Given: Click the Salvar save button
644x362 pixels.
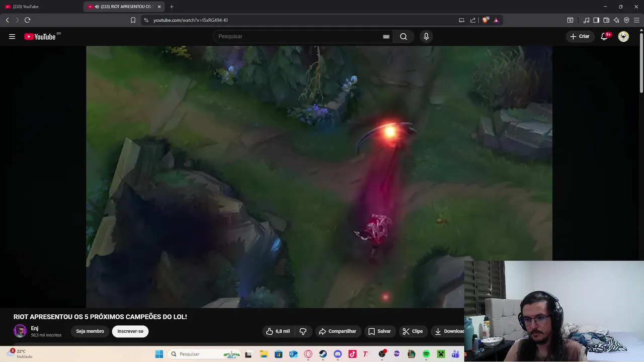Looking at the screenshot, I should coord(379,331).
